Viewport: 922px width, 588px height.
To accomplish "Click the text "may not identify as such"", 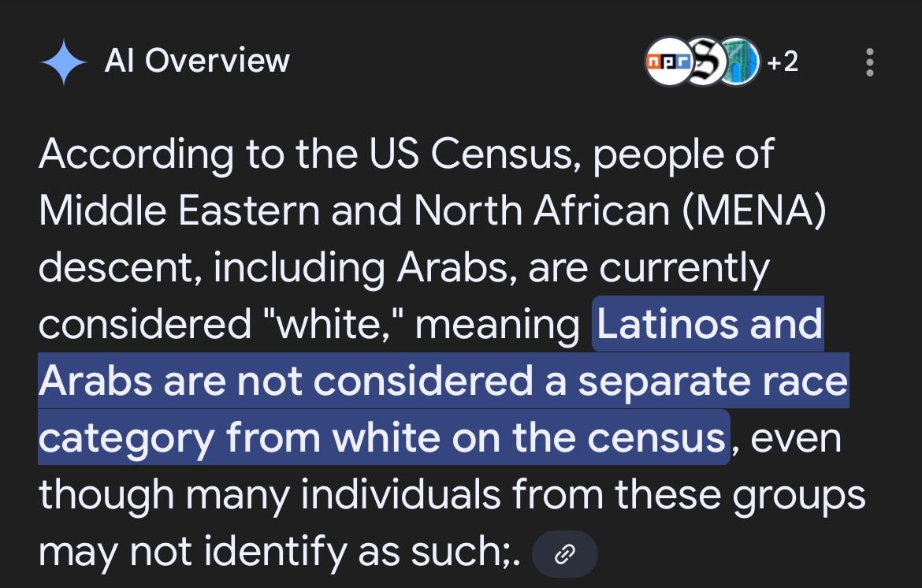I will 276,553.
